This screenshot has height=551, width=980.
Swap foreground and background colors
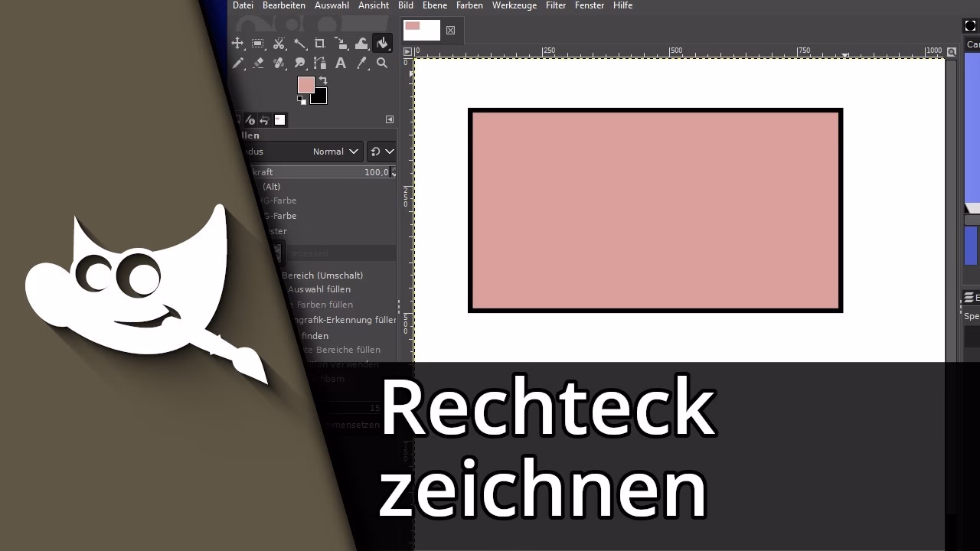[323, 80]
